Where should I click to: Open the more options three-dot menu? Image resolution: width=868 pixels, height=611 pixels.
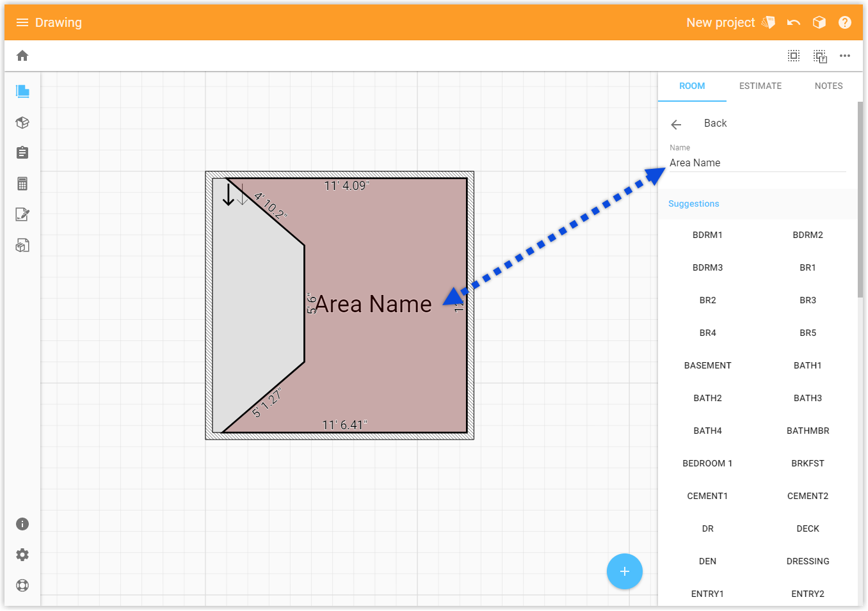click(x=845, y=56)
